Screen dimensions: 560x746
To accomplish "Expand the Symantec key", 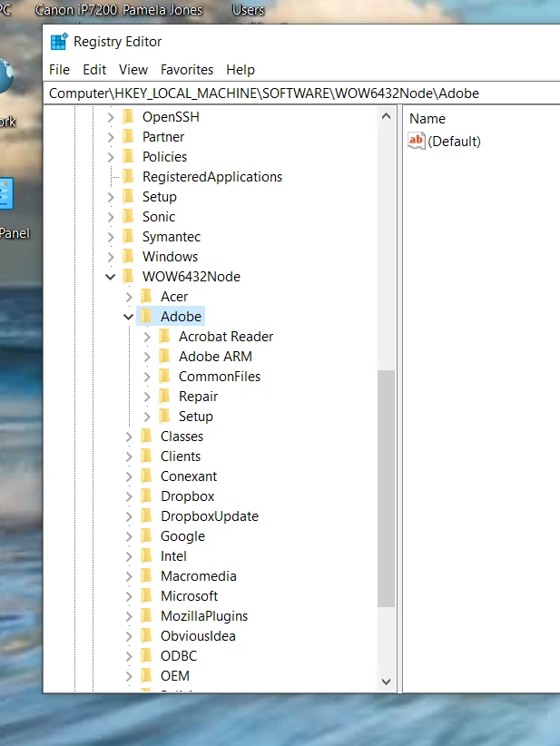I will point(111,237).
